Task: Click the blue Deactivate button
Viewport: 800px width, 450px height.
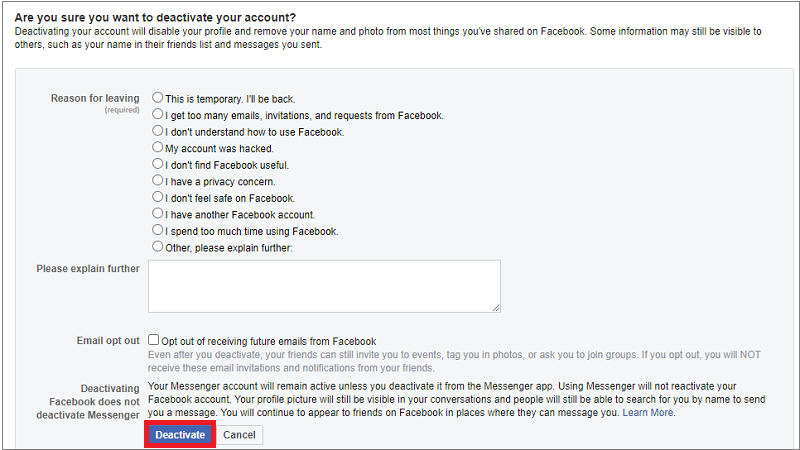Action: (180, 435)
